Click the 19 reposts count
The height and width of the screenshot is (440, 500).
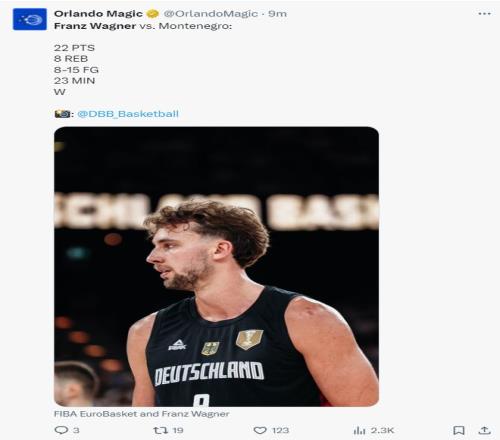178,430
